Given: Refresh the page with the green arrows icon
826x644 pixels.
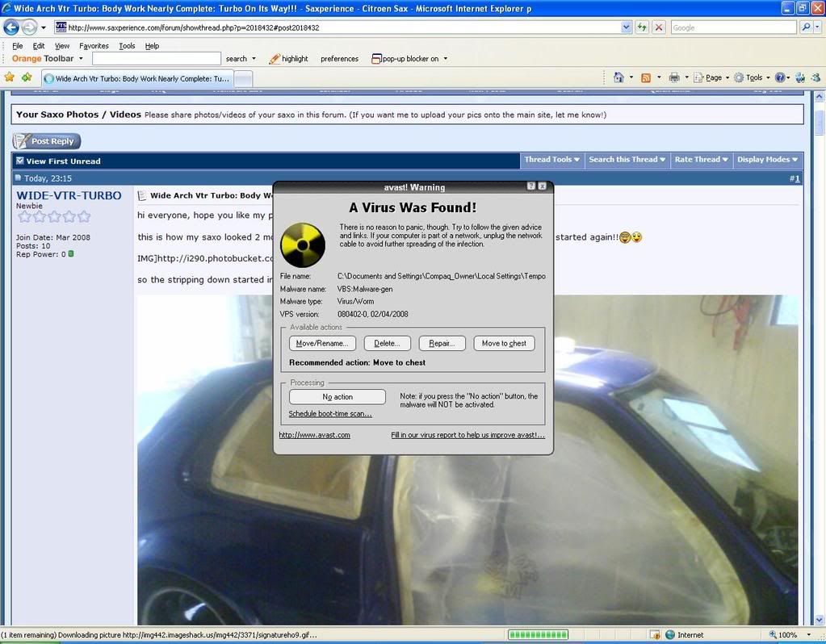Looking at the screenshot, I should 642,27.
